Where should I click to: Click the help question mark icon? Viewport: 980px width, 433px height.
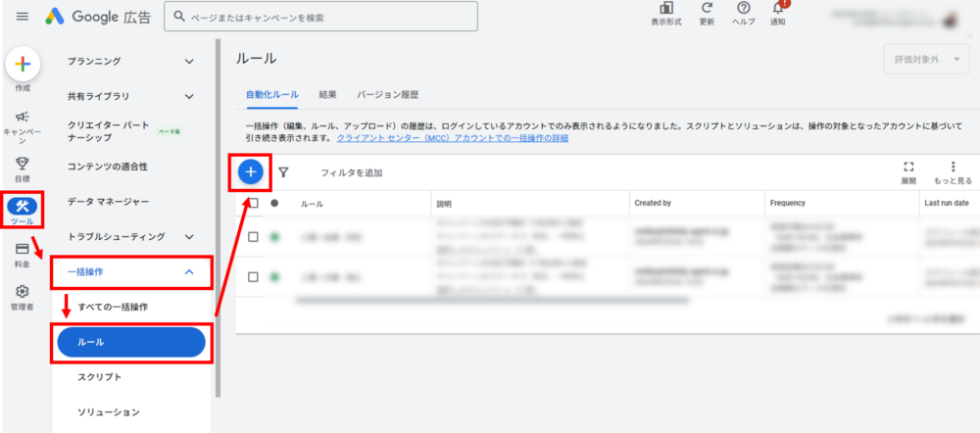[744, 10]
